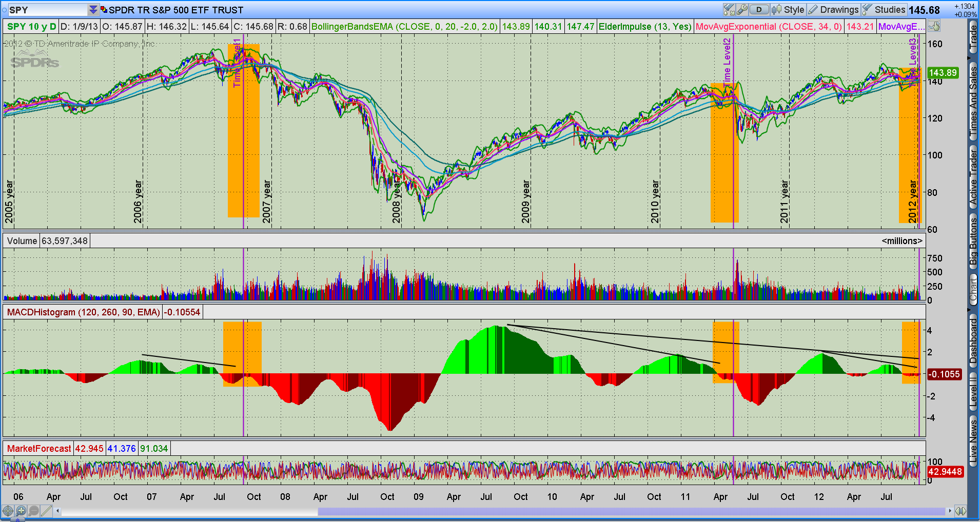Viewport: 980px width, 522px height.
Task: Click the 'R: 0.68' range readout
Action: click(292, 27)
